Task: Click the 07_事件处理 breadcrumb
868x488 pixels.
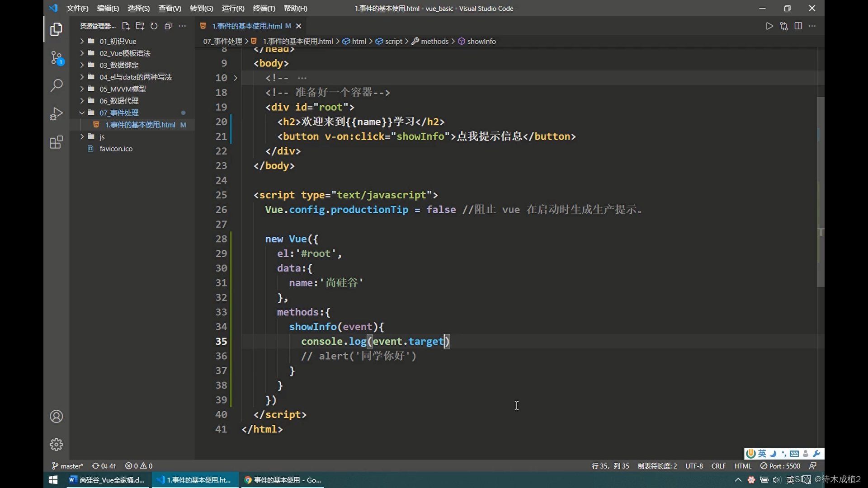Action: (x=222, y=41)
